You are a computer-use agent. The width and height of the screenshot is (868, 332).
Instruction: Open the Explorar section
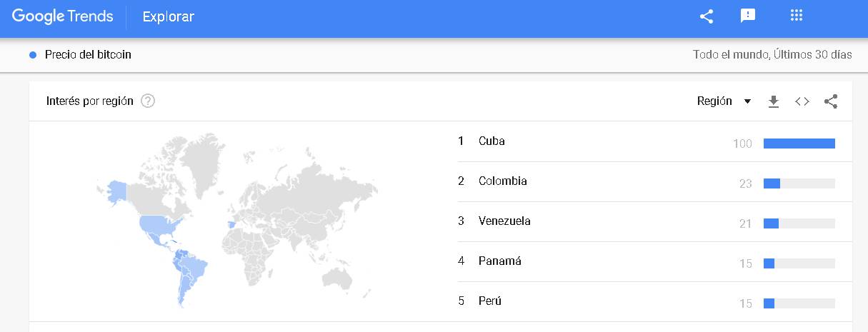(168, 16)
